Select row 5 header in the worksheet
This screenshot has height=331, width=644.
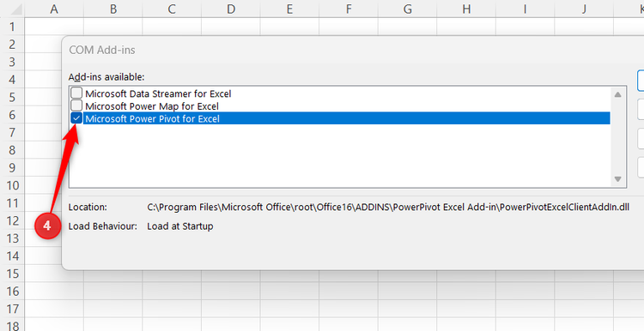(12, 97)
